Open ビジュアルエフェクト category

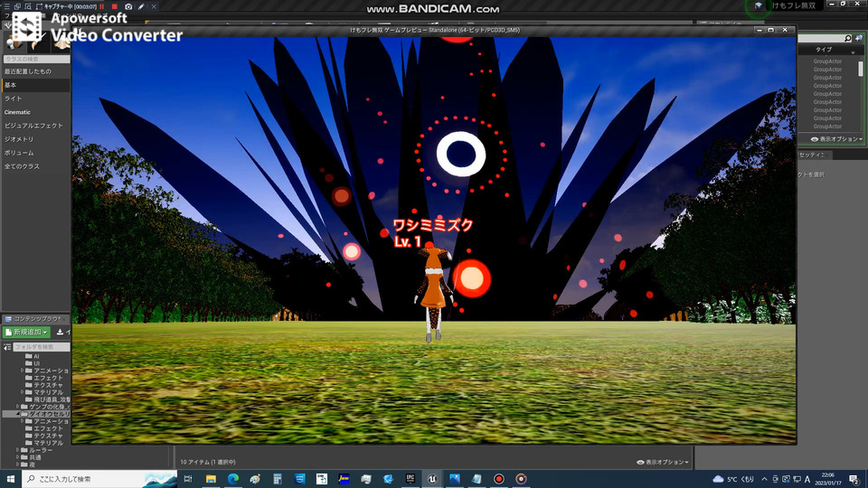pyautogui.click(x=36, y=126)
